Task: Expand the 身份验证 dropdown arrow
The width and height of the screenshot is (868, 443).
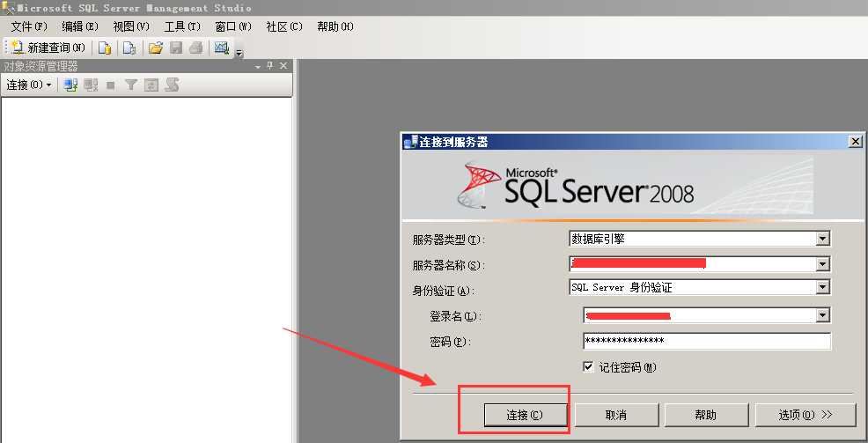Action: (x=822, y=287)
